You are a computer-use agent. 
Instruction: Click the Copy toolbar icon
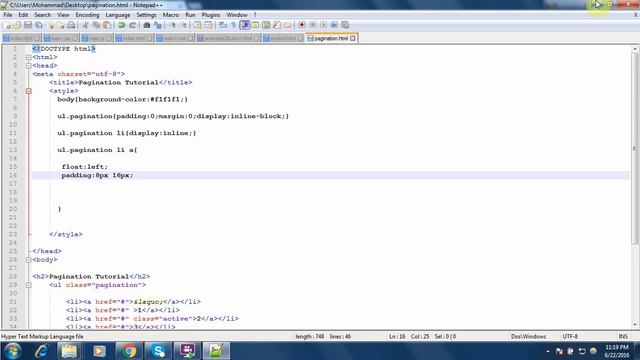click(96, 25)
